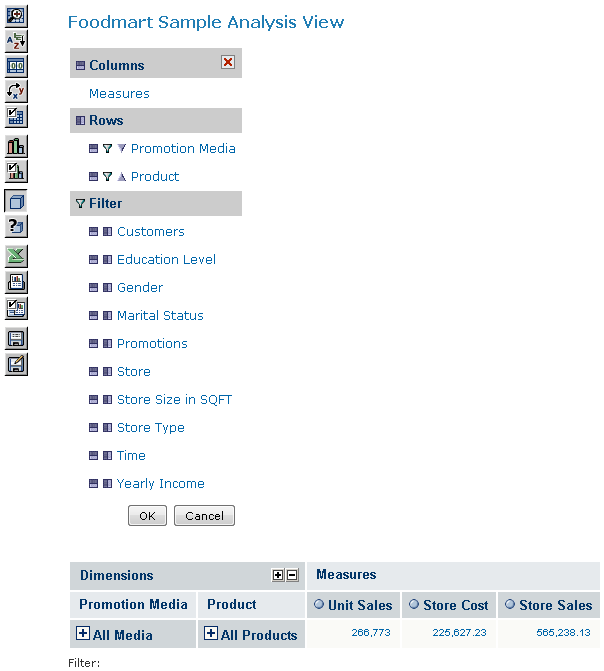The width and height of the screenshot is (604, 671).
Task: Open the chart configuration icon
Action: coord(16,172)
